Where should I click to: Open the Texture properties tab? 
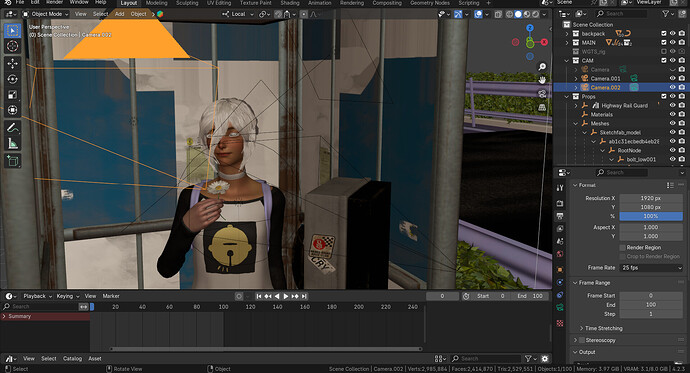click(x=560, y=323)
